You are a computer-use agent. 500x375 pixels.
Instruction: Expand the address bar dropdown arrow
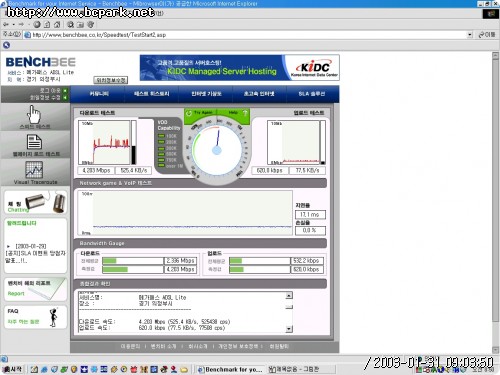[x=470, y=35]
